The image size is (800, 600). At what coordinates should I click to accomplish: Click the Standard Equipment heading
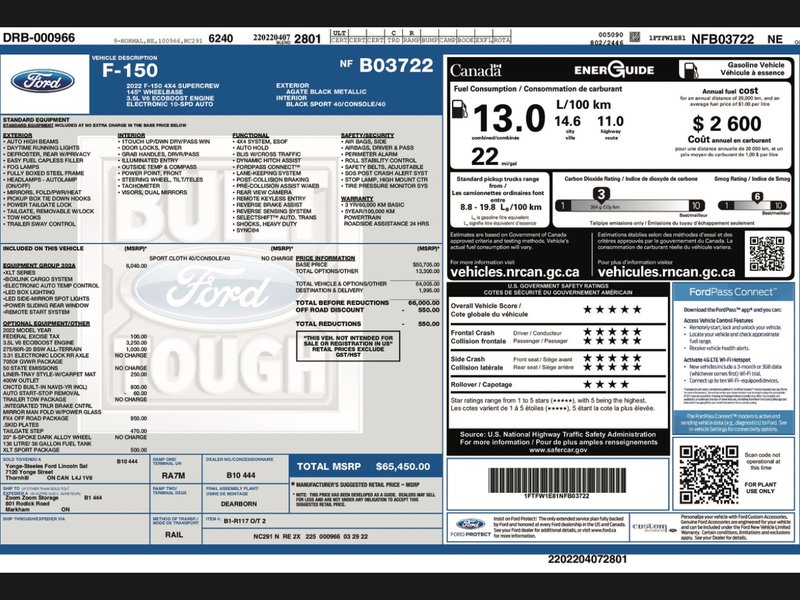click(36, 120)
